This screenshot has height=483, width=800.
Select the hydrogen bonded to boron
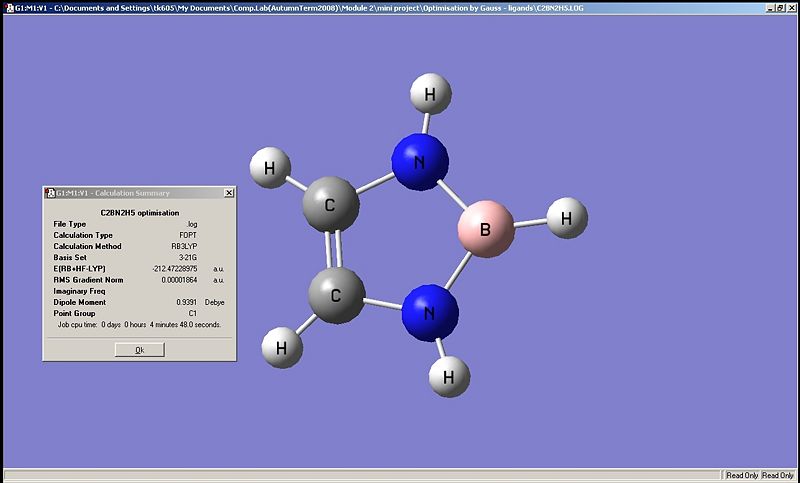pyautogui.click(x=566, y=217)
